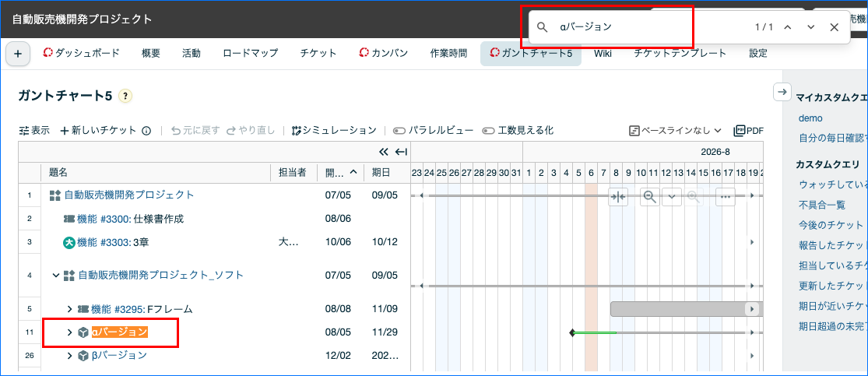
Task: Open the ベースラインなし dropdown
Action: click(676, 131)
